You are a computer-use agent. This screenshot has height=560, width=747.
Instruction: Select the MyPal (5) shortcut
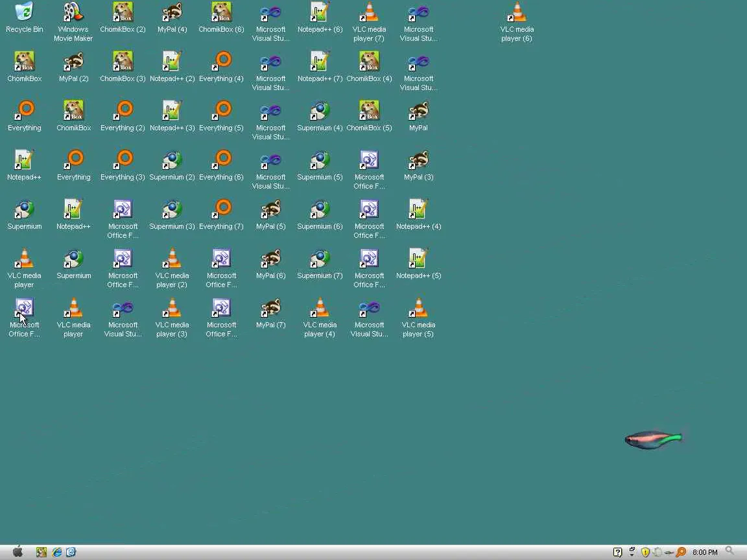point(270,215)
